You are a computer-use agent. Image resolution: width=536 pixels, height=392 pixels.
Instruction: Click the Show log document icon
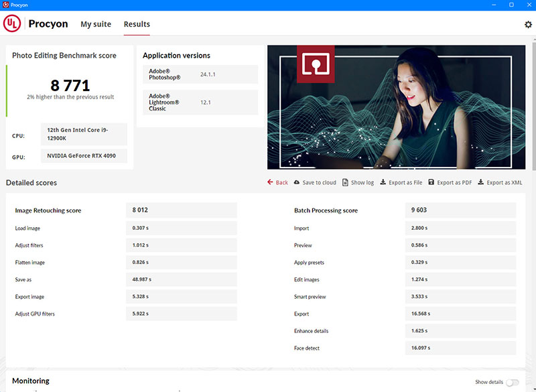pyautogui.click(x=345, y=182)
